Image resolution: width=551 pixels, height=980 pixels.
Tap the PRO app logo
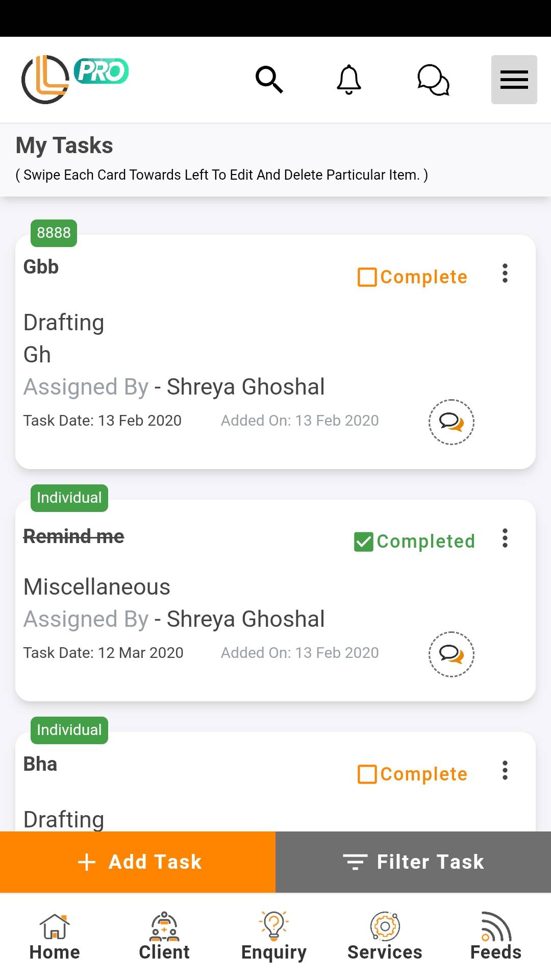(x=74, y=79)
